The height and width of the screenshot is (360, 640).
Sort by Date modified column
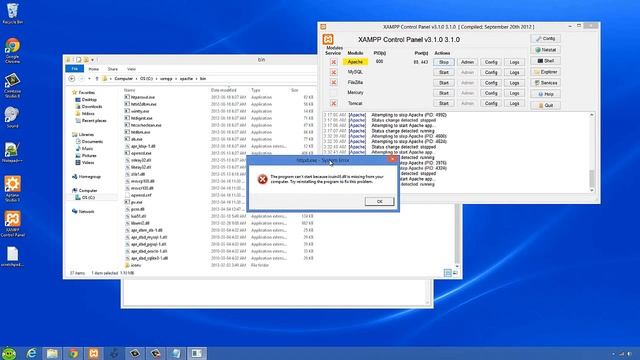point(224,90)
